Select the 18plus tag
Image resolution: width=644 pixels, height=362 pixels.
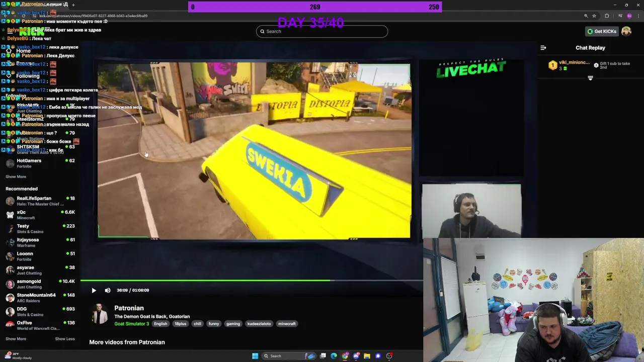click(180, 324)
